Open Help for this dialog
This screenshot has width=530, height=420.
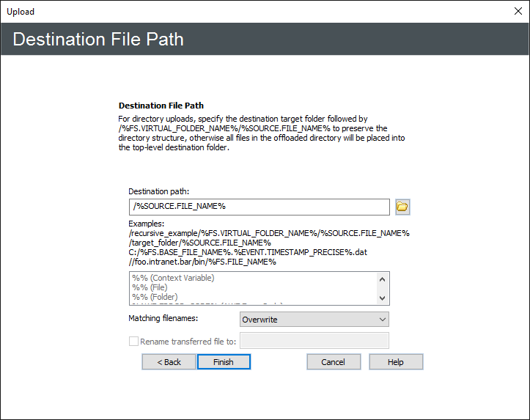click(x=396, y=362)
